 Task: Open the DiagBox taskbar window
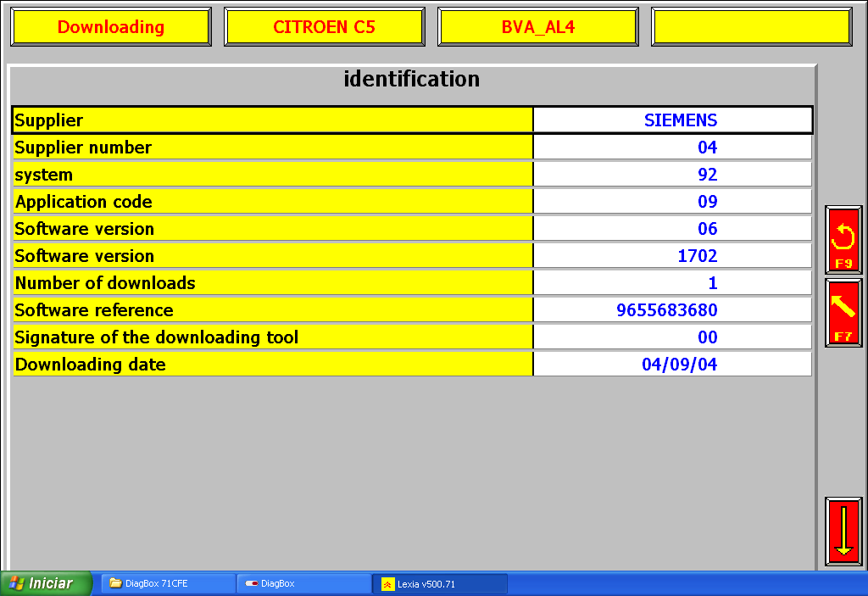[x=303, y=583]
